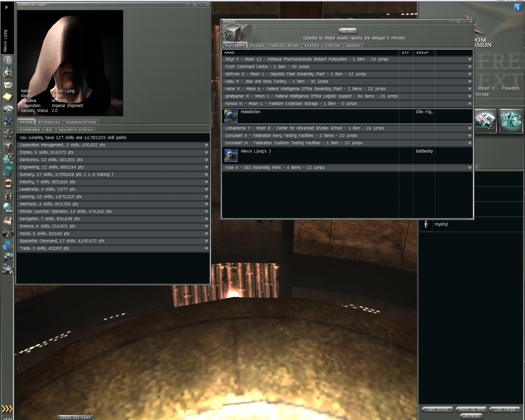525x420 pixels.
Task: Open the Security Status tab
Action: click(x=76, y=130)
